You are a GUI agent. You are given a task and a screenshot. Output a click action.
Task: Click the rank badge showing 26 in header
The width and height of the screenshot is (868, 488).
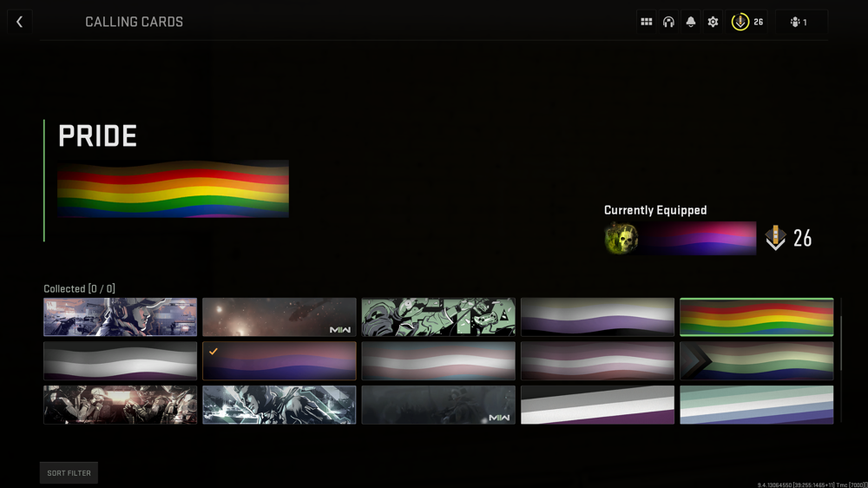(x=747, y=22)
